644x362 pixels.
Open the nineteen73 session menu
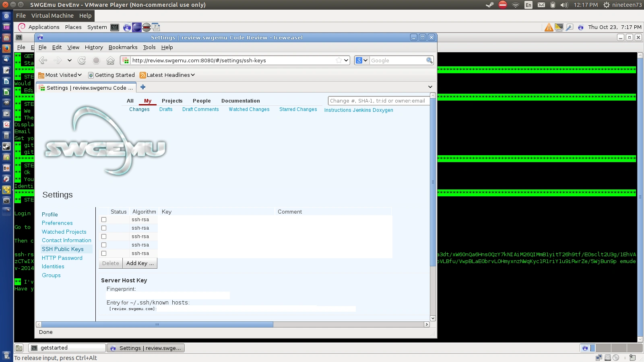[622, 5]
